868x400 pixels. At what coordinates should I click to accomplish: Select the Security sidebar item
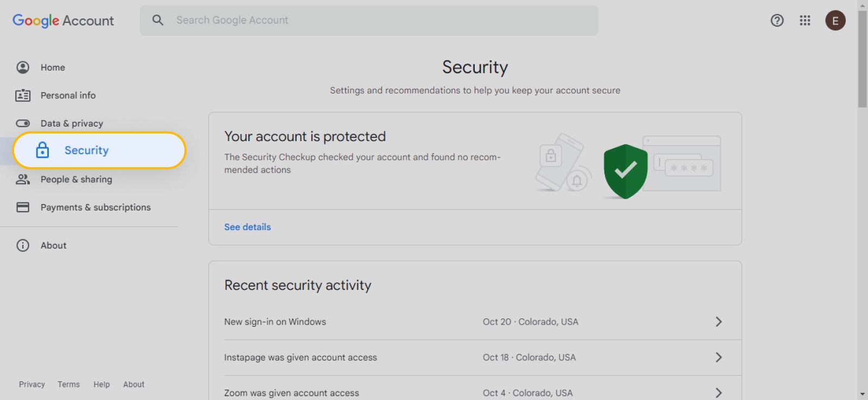click(87, 150)
